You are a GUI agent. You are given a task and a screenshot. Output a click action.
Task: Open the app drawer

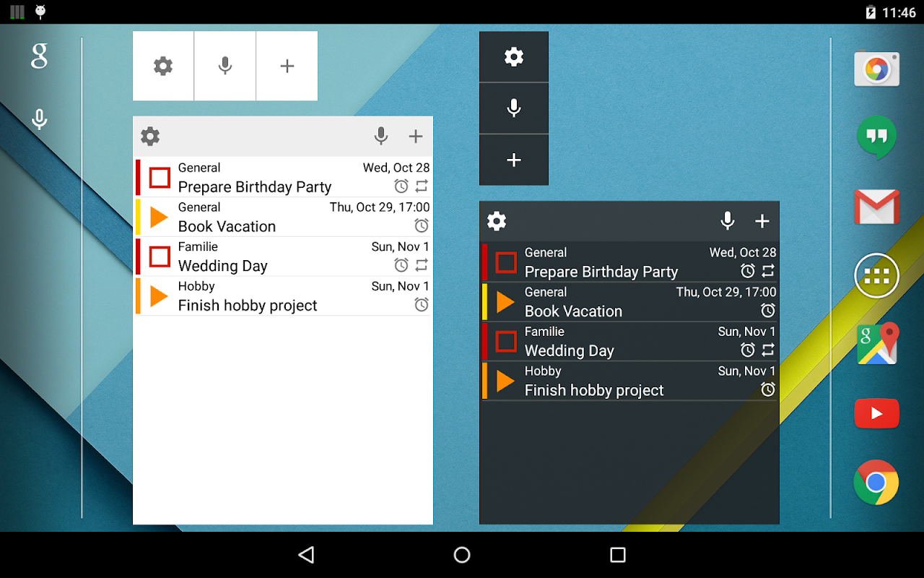876,275
